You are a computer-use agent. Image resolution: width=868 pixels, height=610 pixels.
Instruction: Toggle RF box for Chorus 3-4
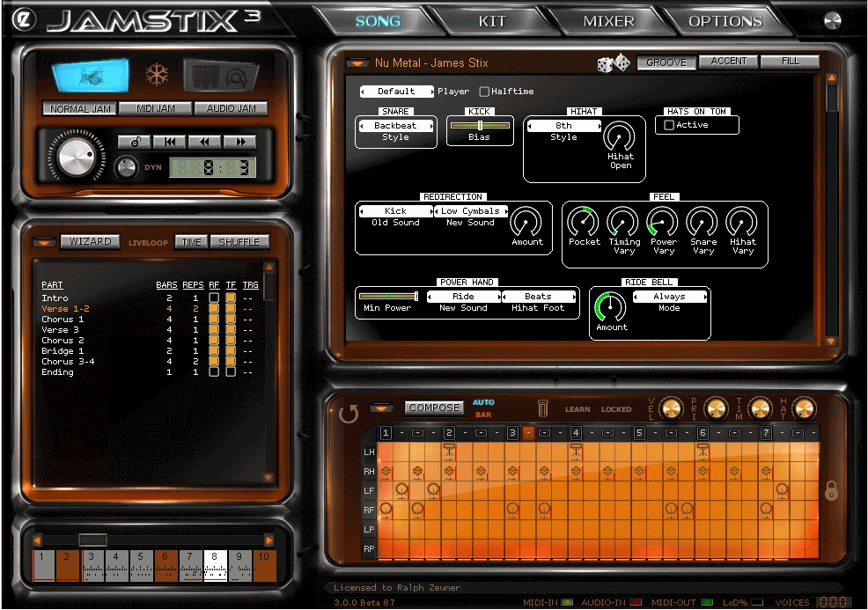coord(214,362)
